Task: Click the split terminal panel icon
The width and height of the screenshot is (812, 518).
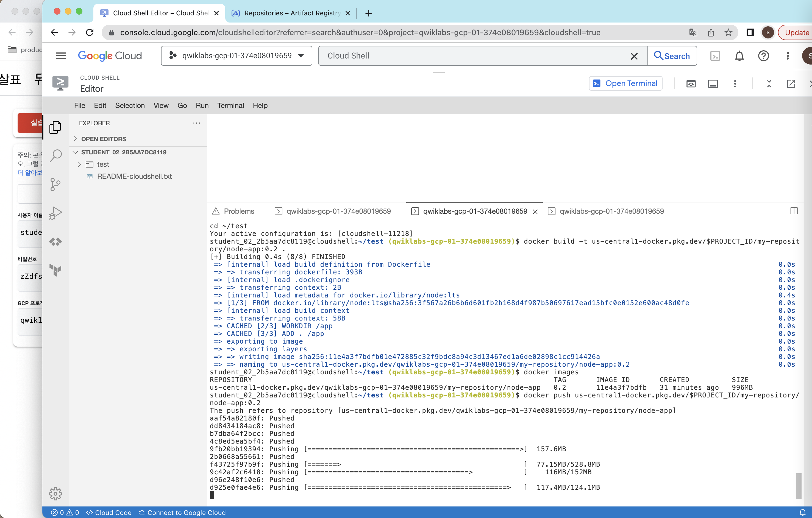Action: (794, 211)
